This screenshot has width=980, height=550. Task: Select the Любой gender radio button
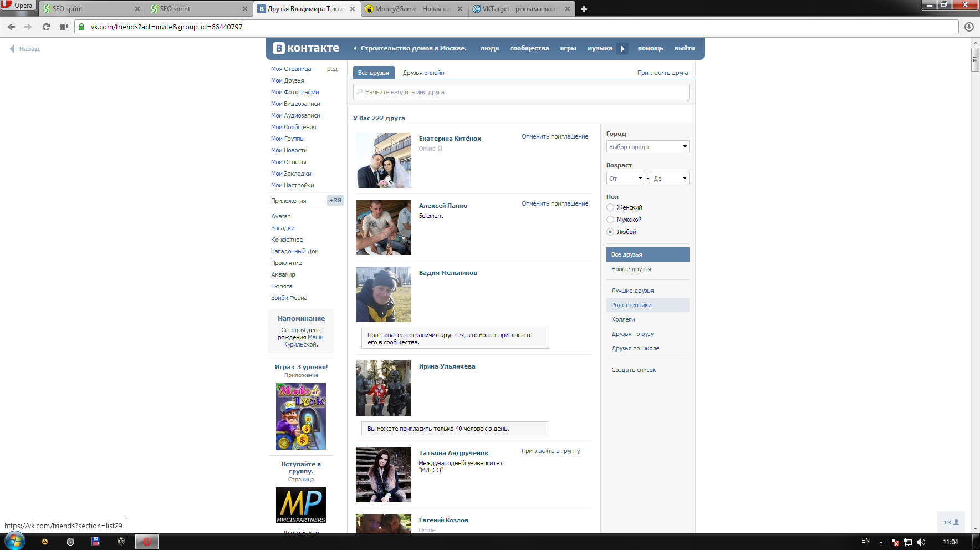(x=610, y=232)
